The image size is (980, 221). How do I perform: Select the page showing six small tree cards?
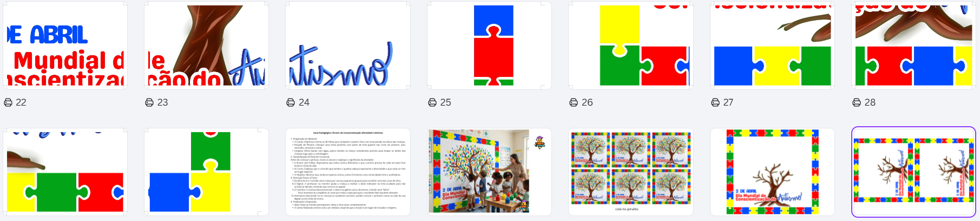pyautogui.click(x=631, y=172)
